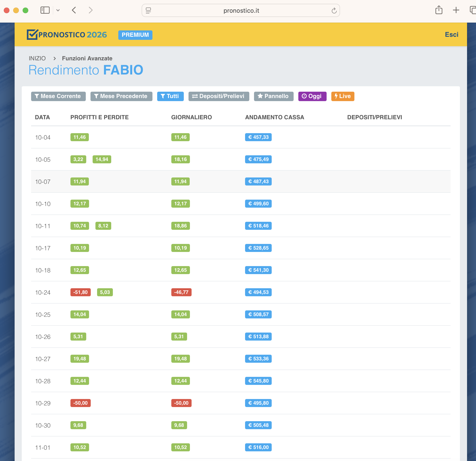The height and width of the screenshot is (461, 476).
Task: Click the PREMIUM badge
Action: (x=135, y=35)
